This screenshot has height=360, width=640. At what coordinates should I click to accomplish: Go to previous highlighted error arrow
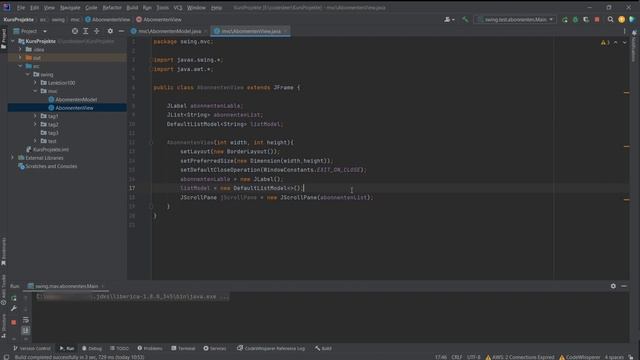616,42
